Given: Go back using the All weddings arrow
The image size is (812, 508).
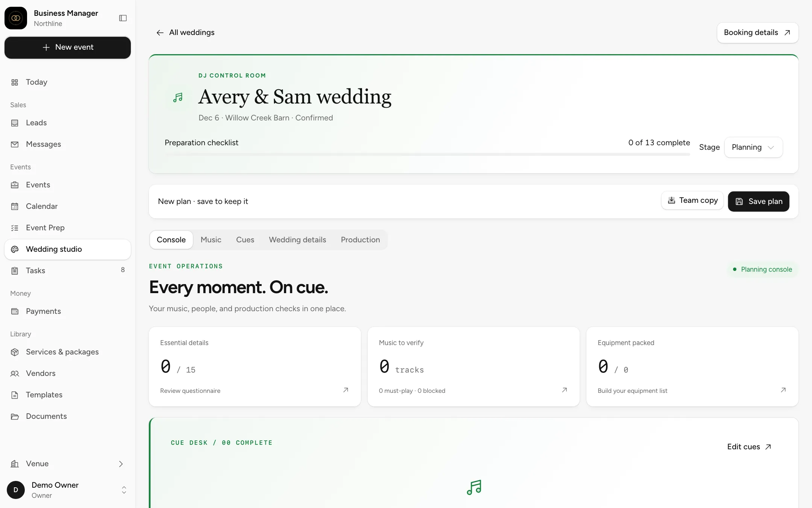Looking at the screenshot, I should pos(160,33).
